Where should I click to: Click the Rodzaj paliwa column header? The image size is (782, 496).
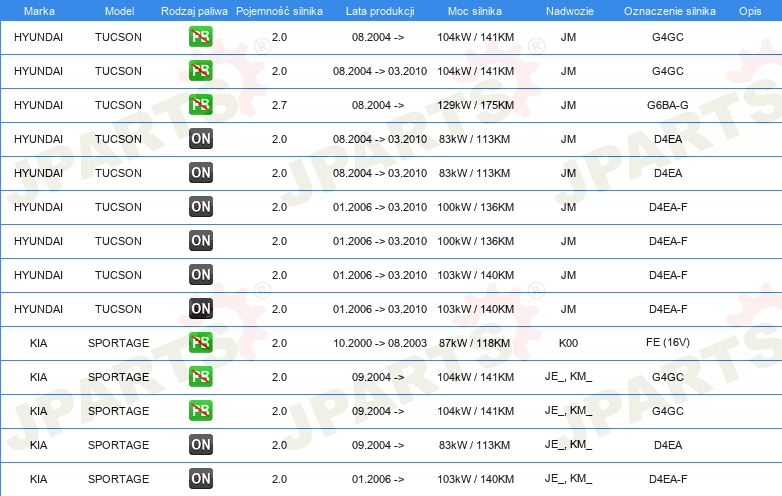point(194,10)
